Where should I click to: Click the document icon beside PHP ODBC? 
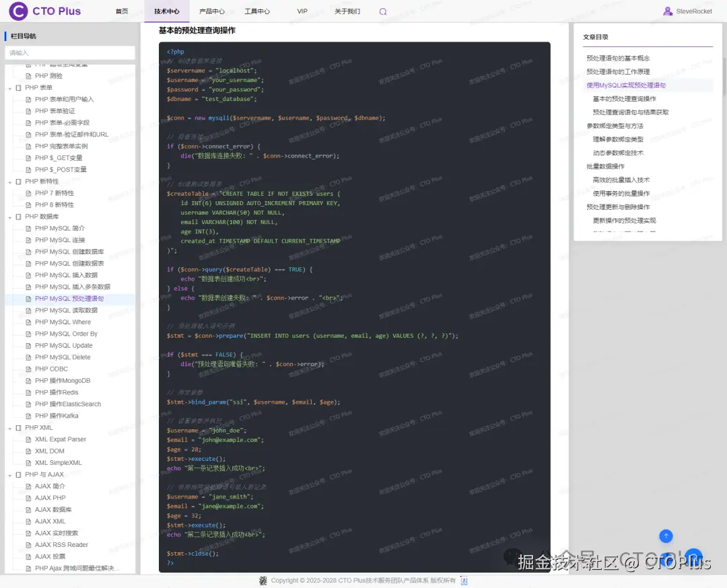(x=29, y=369)
